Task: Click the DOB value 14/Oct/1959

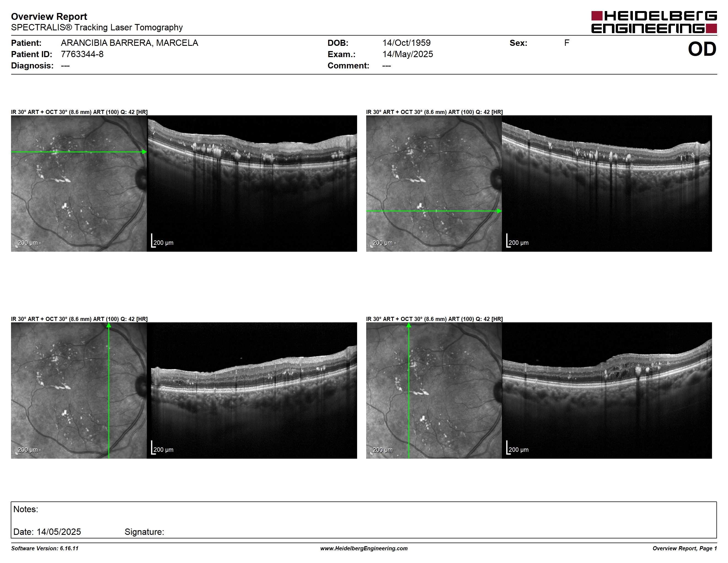Action: click(406, 43)
